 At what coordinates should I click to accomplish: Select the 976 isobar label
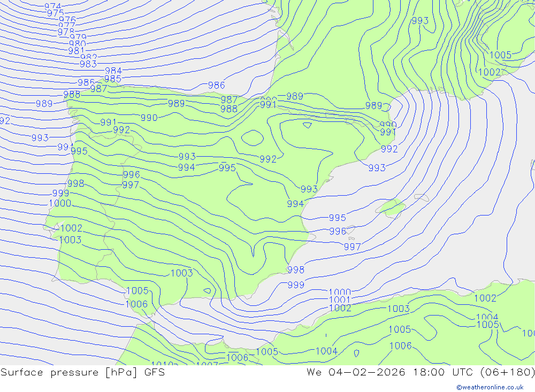67,19
